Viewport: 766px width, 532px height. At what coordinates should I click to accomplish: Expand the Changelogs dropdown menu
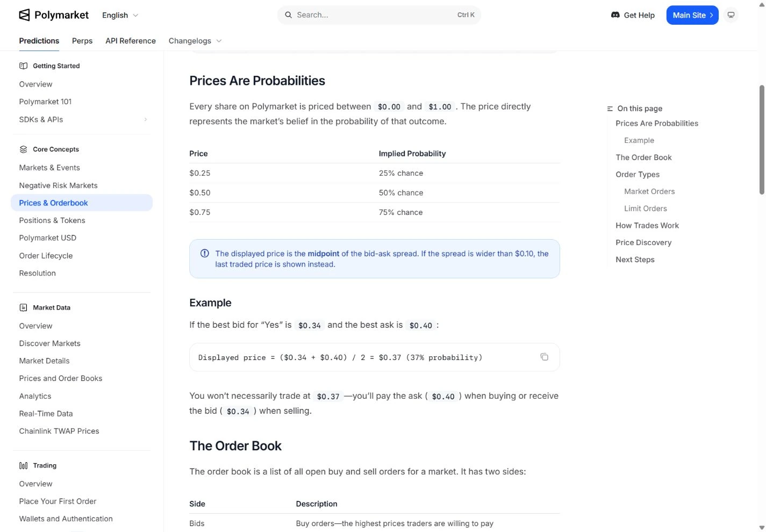pos(195,41)
